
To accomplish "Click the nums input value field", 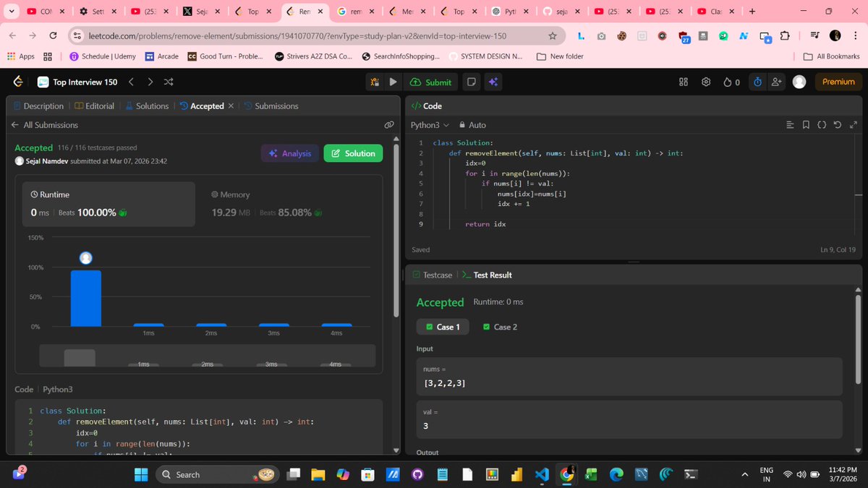I will coord(629,376).
